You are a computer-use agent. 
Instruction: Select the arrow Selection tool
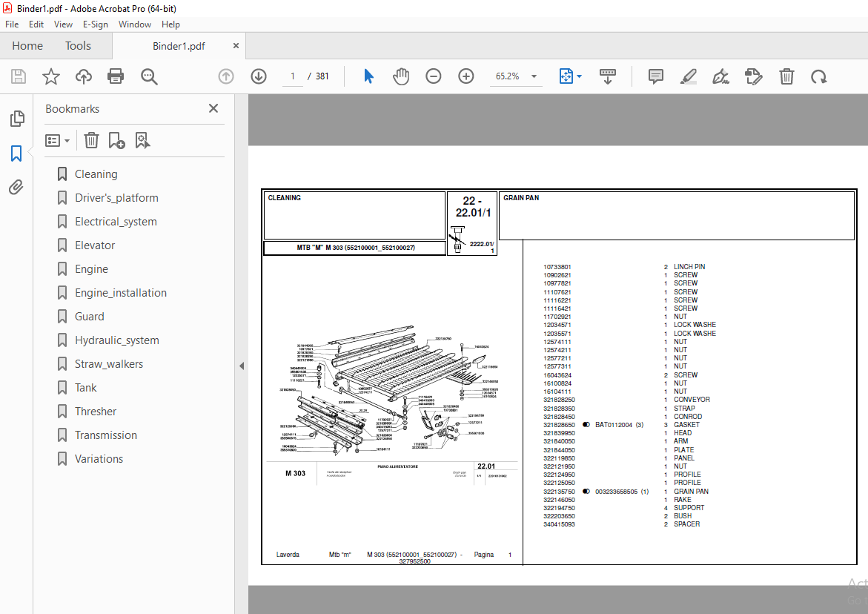(368, 76)
